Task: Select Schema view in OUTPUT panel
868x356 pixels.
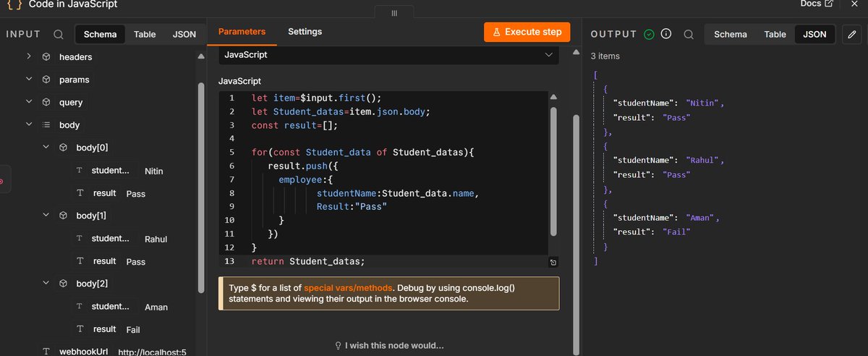Action: (x=731, y=34)
